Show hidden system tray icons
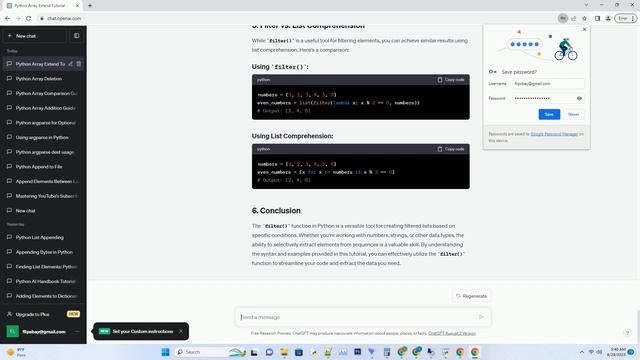640x360 pixels. click(x=581, y=352)
